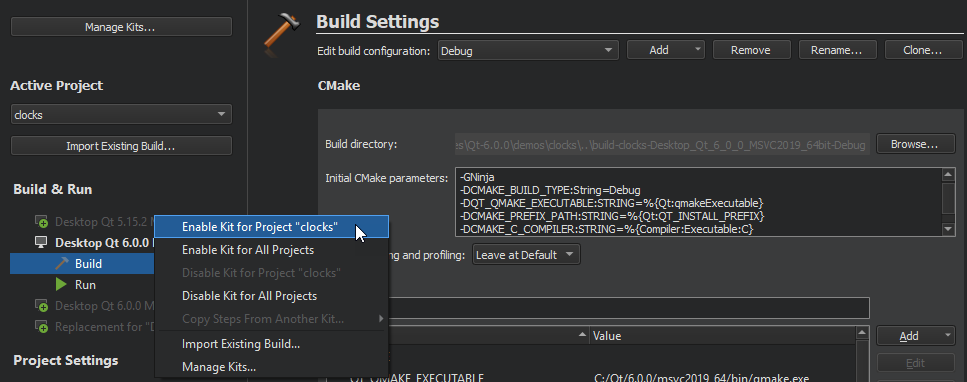The image size is (967, 382).
Task: Open the top Add button dropdown arrow
Action: pyautogui.click(x=697, y=50)
